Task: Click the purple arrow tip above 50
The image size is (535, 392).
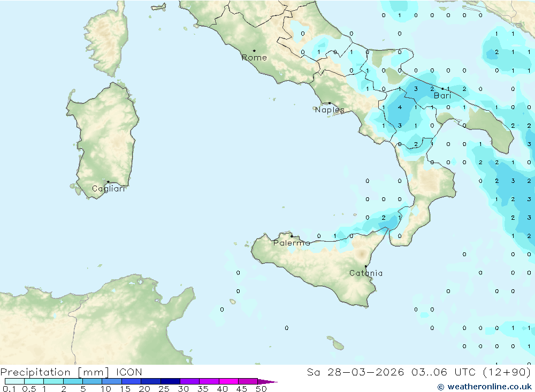Action: (267, 382)
